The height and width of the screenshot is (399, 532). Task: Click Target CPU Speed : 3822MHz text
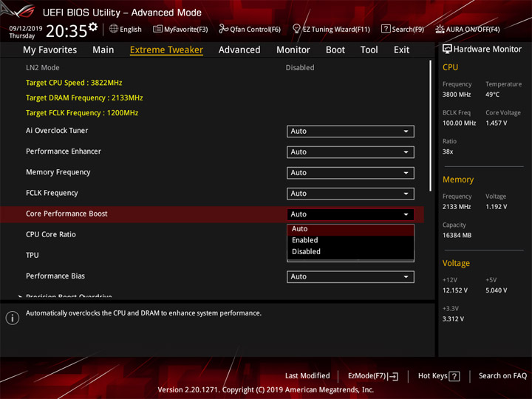click(x=74, y=83)
